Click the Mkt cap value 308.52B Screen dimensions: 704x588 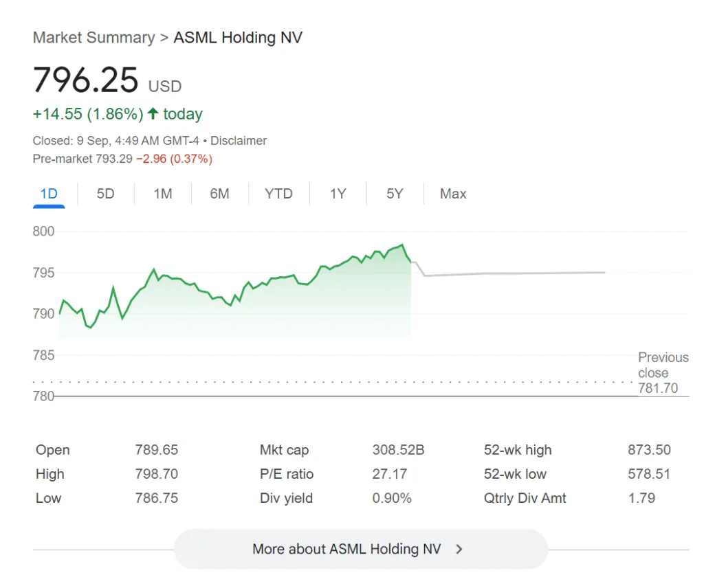tap(398, 450)
